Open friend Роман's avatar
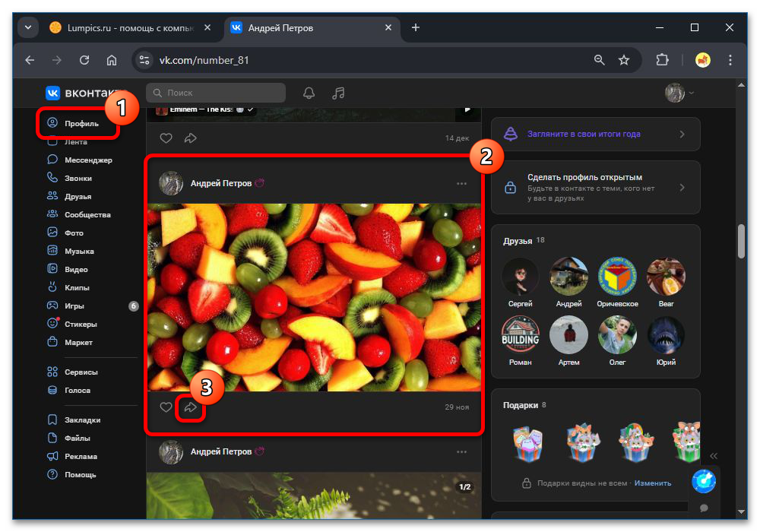 click(520, 335)
